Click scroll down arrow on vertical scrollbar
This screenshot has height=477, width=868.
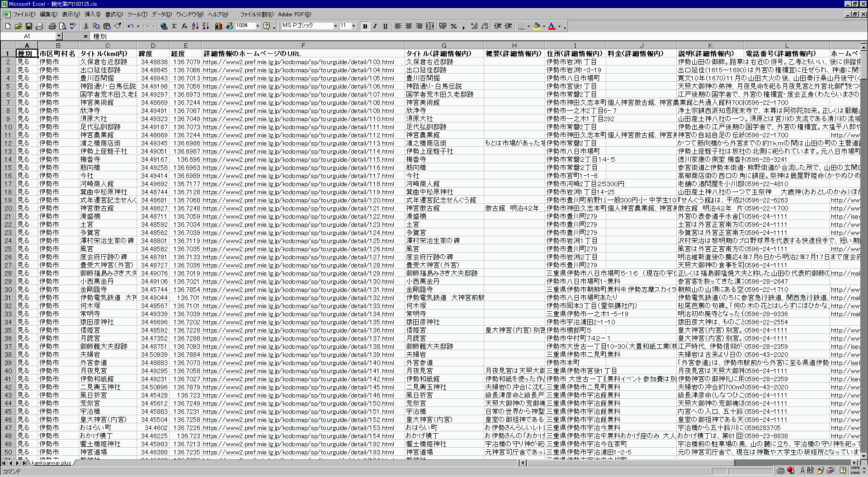[863, 456]
